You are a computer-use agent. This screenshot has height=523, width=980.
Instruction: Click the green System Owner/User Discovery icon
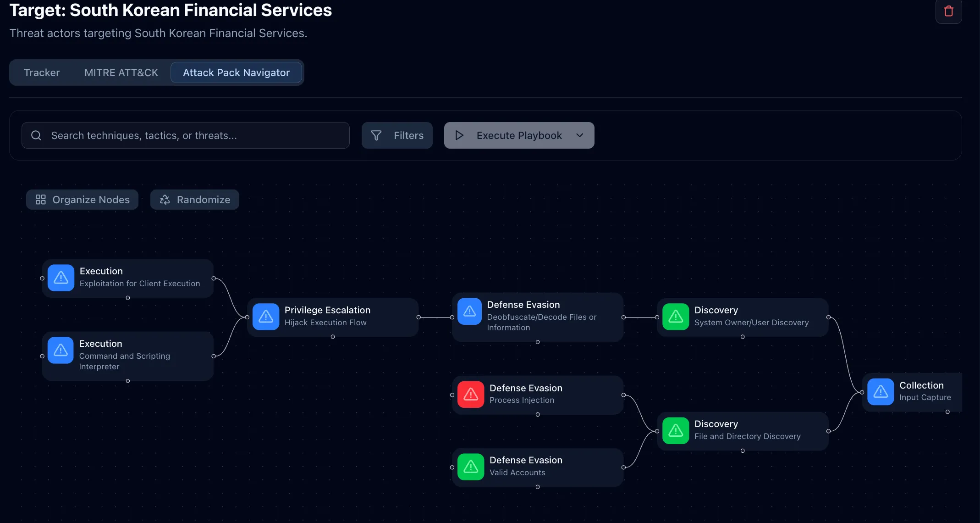coord(676,317)
